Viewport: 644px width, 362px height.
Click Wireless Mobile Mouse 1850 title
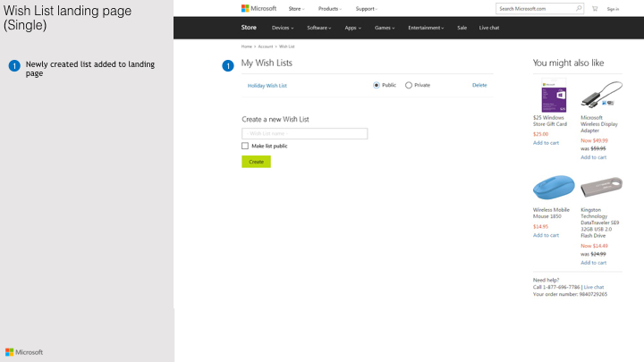point(551,213)
